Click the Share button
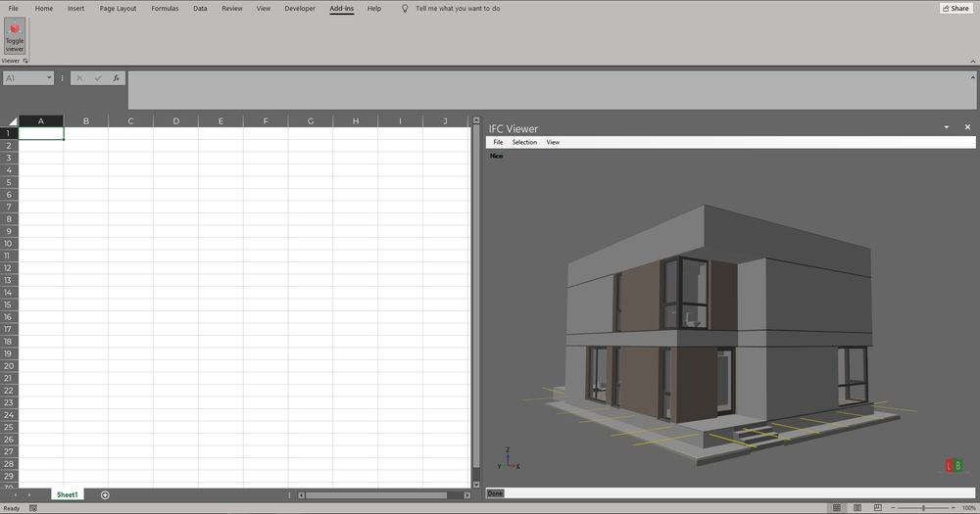The width and height of the screenshot is (980, 514). point(955,8)
